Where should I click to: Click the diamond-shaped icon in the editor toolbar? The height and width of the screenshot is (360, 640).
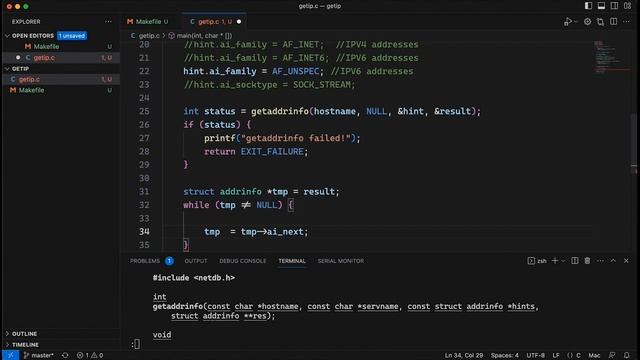coord(587,22)
